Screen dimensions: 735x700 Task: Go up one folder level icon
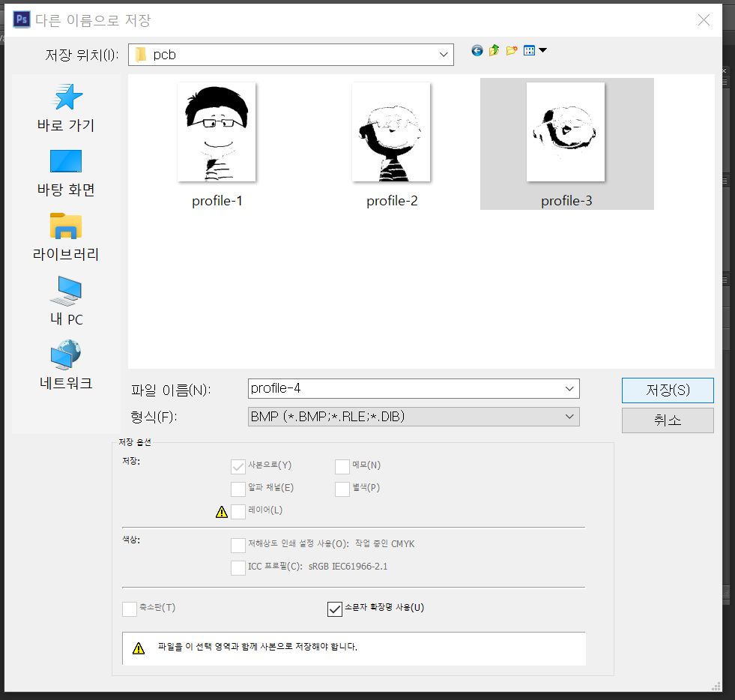[x=494, y=51]
